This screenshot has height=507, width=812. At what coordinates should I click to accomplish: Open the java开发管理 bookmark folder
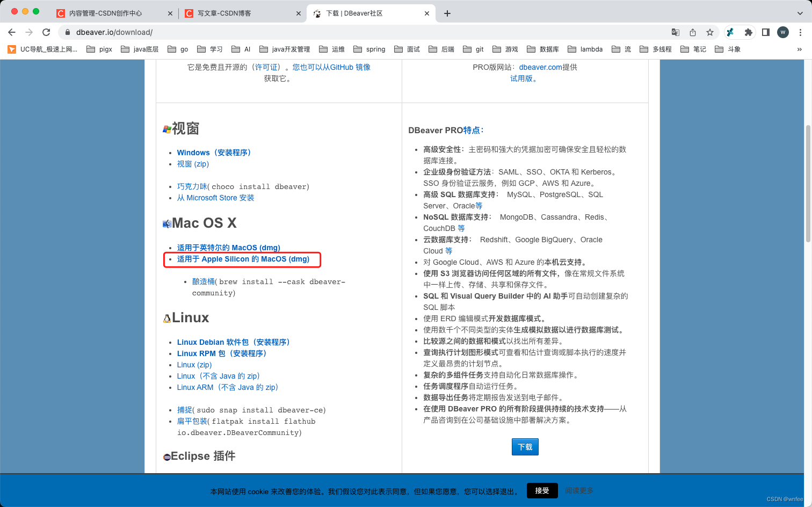(285, 49)
